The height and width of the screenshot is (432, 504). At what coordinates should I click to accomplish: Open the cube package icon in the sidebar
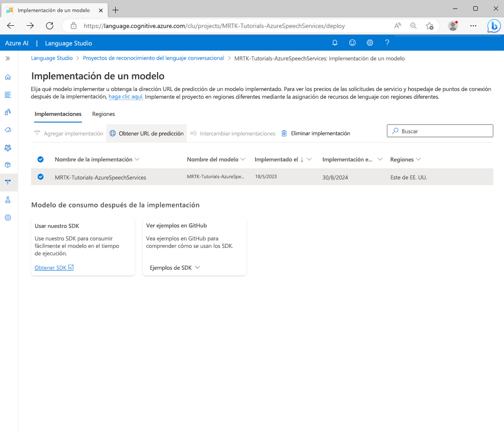(8, 165)
